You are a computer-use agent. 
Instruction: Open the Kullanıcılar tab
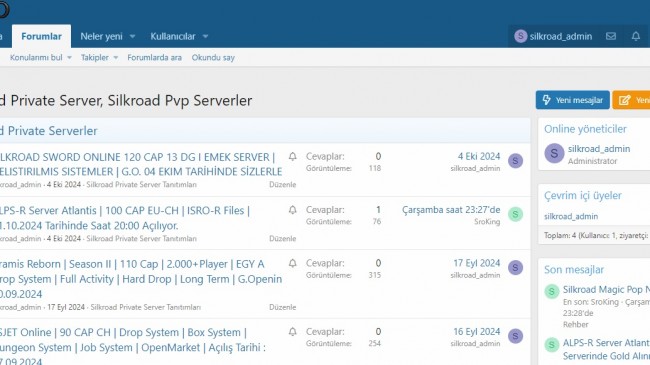172,36
